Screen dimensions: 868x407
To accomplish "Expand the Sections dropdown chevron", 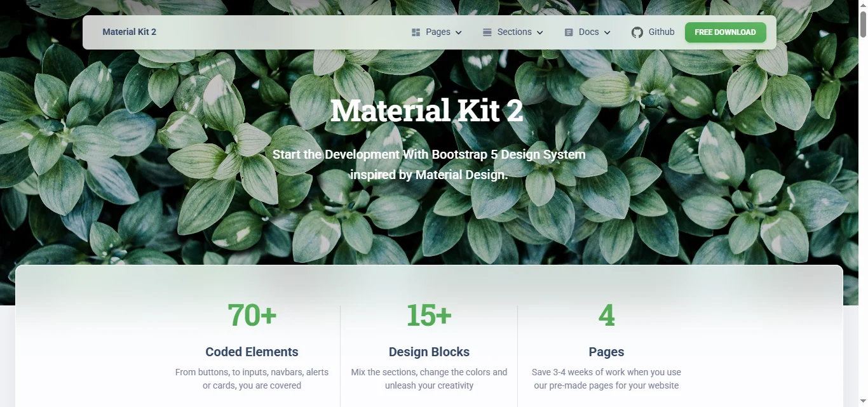I will tap(539, 32).
